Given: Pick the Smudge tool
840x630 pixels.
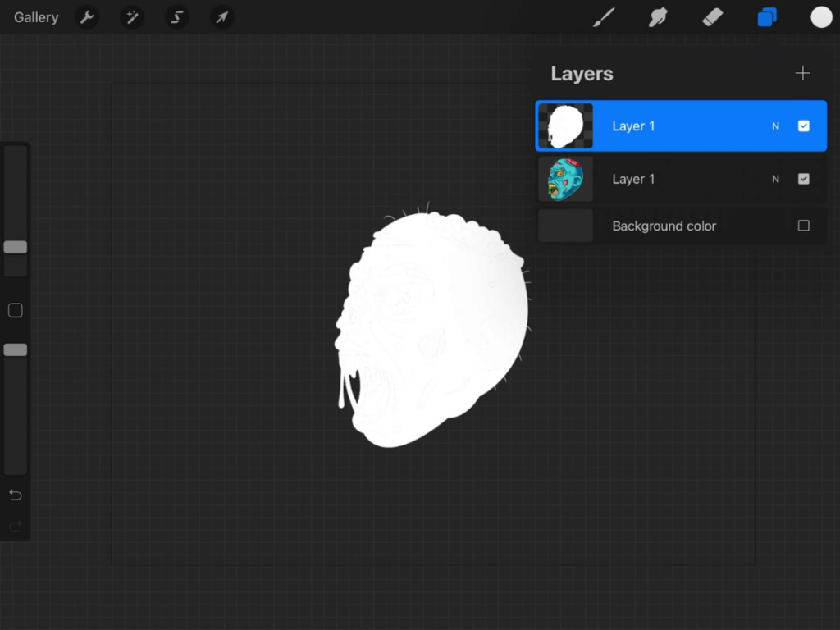Looking at the screenshot, I should pyautogui.click(x=658, y=16).
